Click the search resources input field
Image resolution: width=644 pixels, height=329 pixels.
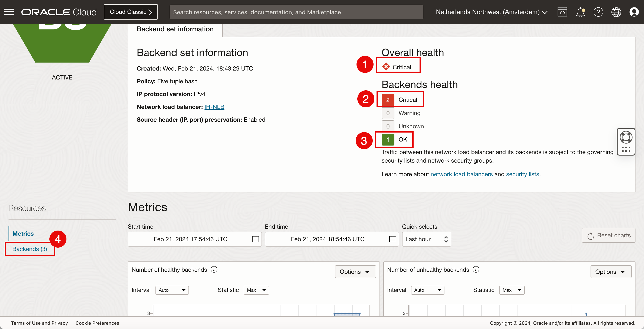pyautogui.click(x=296, y=12)
